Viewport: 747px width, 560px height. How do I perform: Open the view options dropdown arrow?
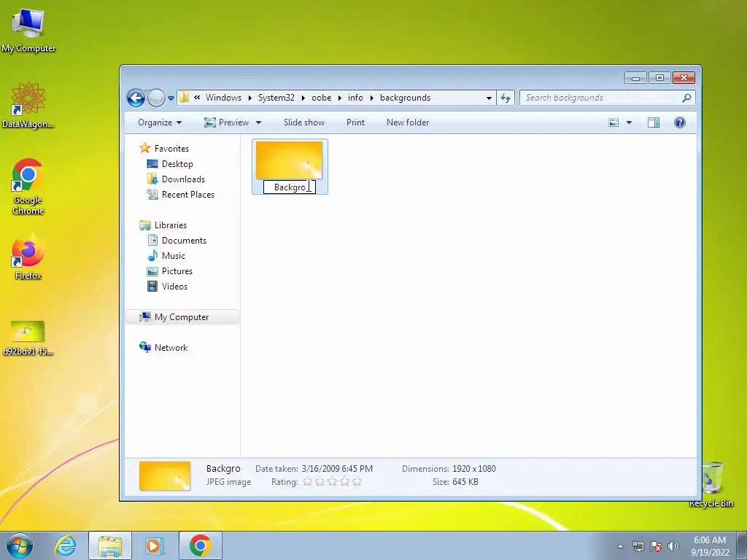click(629, 122)
